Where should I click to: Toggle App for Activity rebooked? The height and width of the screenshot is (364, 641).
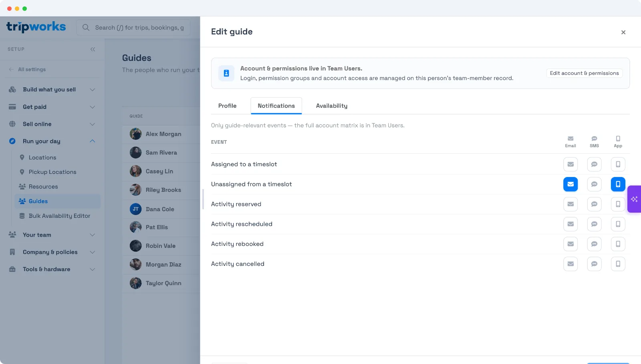[x=618, y=244]
